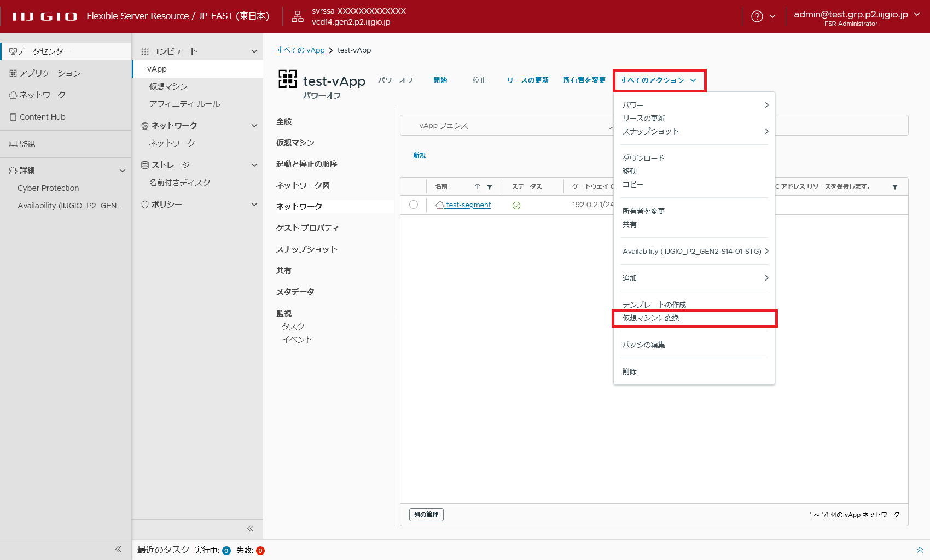Viewport: 930px width, 560px height.
Task: Sort by name using the arrow icon
Action: [478, 187]
